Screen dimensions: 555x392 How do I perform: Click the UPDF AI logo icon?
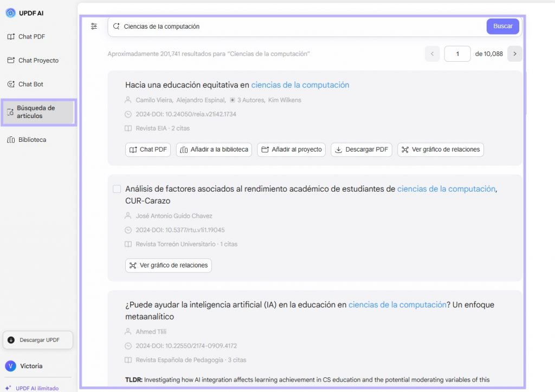click(x=11, y=13)
